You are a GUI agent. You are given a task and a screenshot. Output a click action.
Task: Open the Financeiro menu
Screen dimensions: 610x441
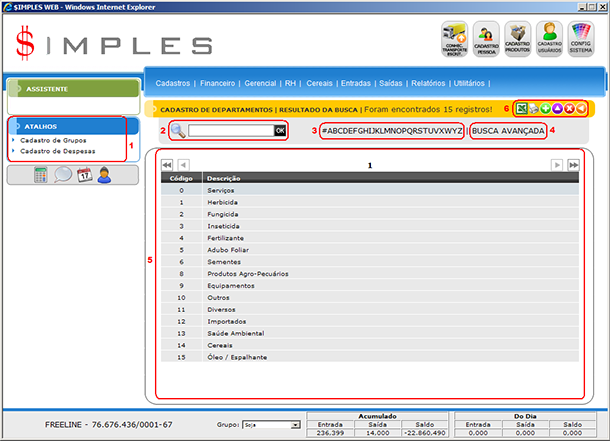coord(217,84)
